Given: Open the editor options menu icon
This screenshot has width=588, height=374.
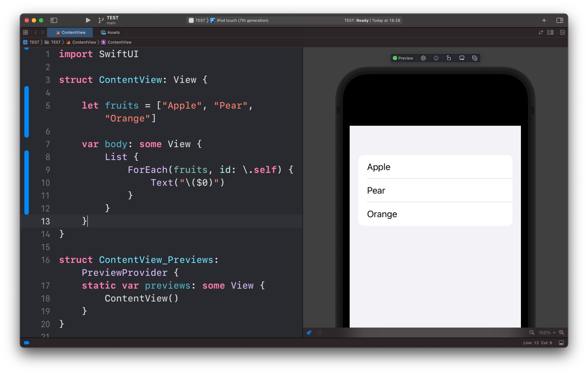Looking at the screenshot, I should coord(550,33).
